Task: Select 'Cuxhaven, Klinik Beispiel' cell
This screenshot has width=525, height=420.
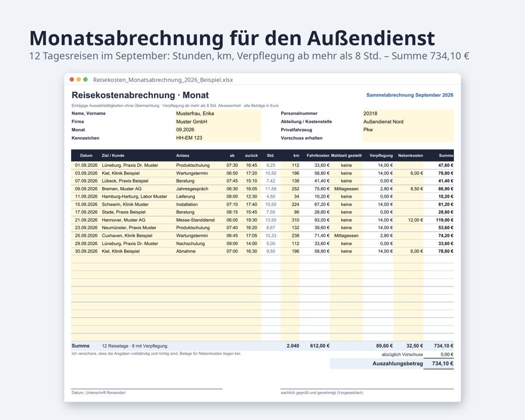Action: [127, 236]
